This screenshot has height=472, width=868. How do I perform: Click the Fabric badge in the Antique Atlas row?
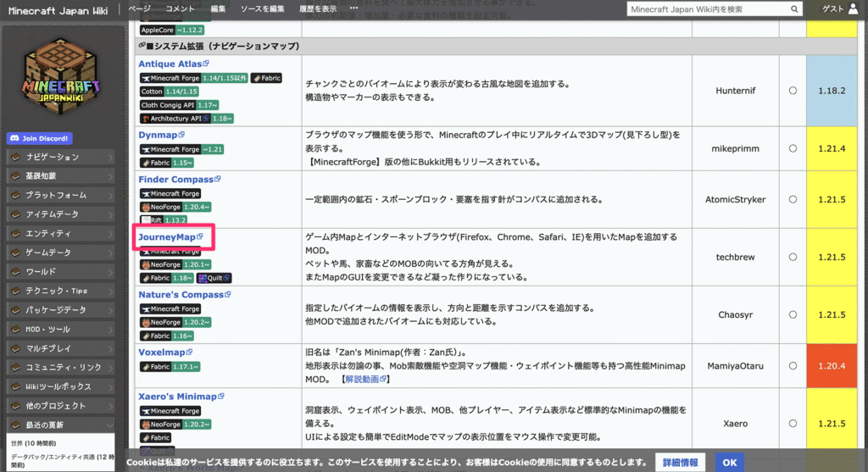coord(266,78)
